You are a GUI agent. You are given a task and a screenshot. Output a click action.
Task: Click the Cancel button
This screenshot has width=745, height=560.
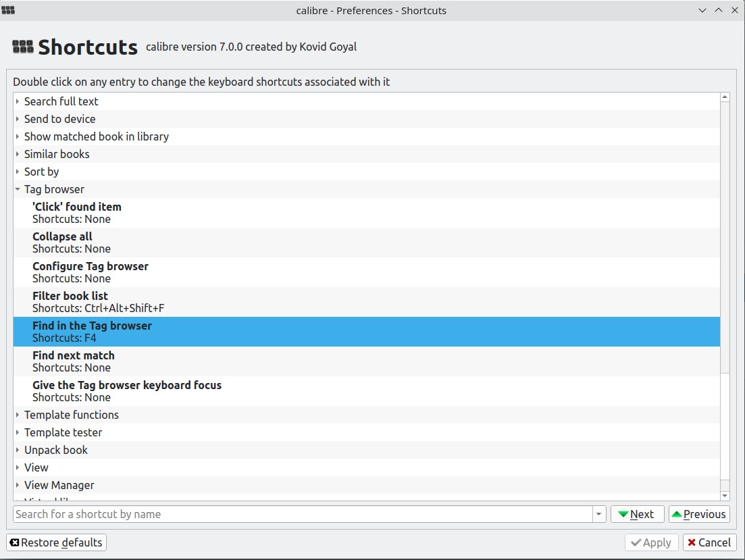click(709, 542)
